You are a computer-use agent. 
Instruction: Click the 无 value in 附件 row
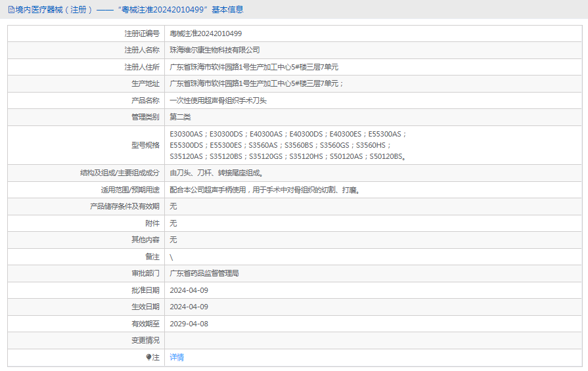point(173,223)
